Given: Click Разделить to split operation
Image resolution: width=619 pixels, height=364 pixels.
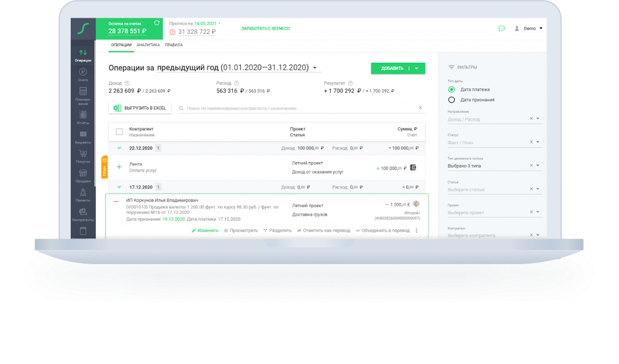Looking at the screenshot, I should tap(277, 230).
